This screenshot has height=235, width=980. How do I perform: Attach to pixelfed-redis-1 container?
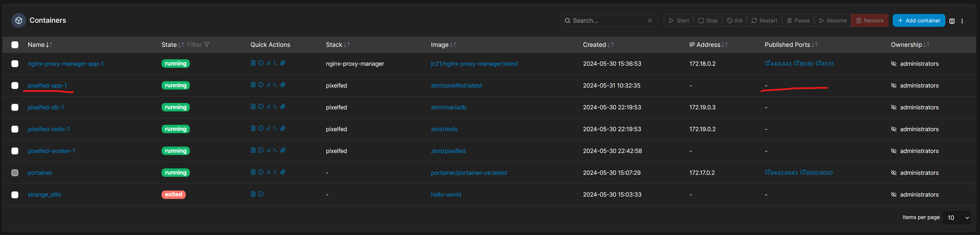tap(283, 129)
